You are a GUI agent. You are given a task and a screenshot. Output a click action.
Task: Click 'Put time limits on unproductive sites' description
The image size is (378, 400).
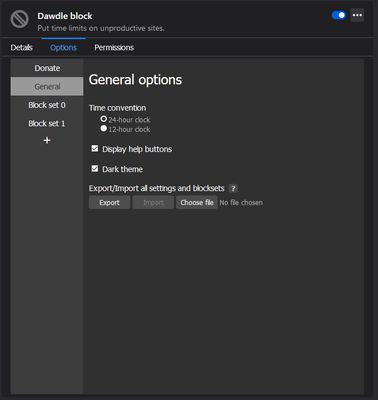101,28
